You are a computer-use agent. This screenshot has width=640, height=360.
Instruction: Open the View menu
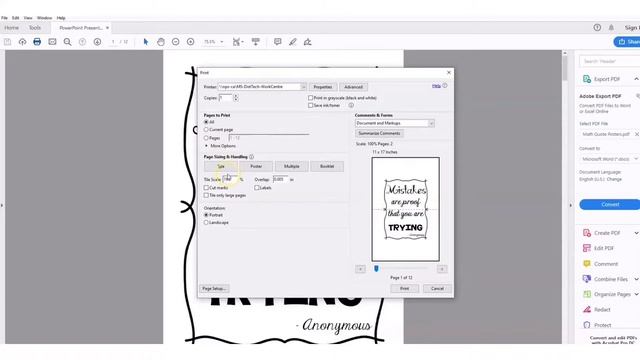(x=28, y=18)
